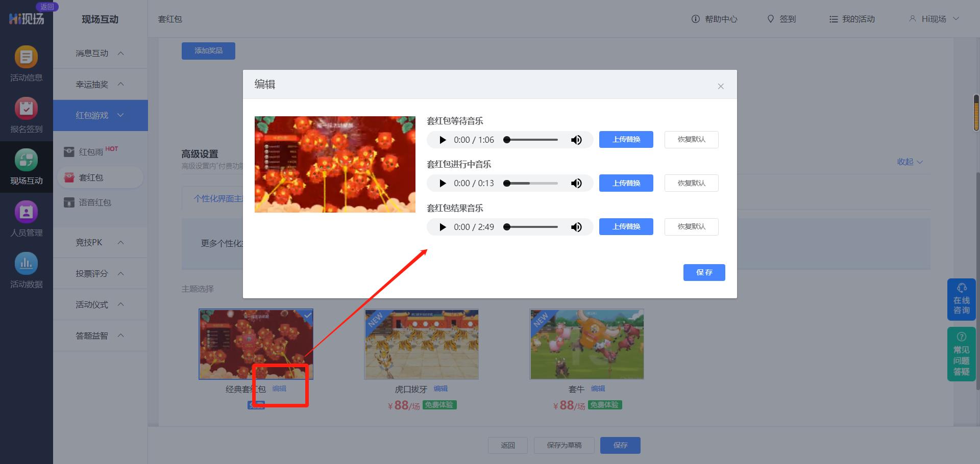Open 帮助中心 in the top bar
This screenshot has height=464, width=980.
[714, 19]
